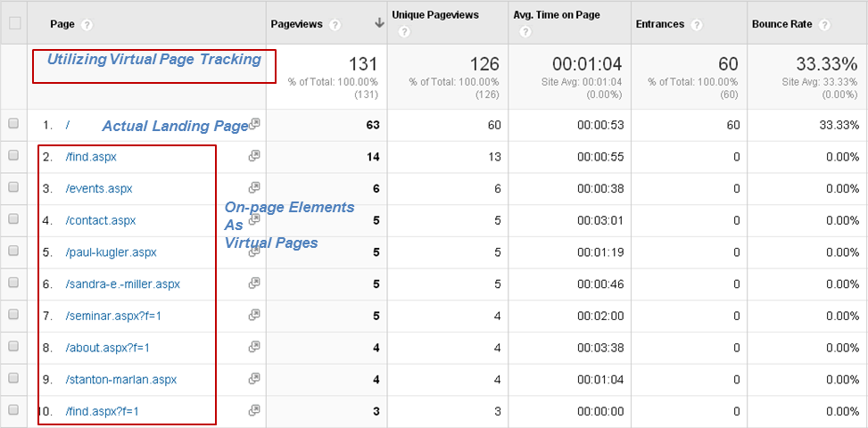Open /find.aspx in new window icon
Image resolution: width=868 pixels, height=428 pixels.
[x=254, y=157]
